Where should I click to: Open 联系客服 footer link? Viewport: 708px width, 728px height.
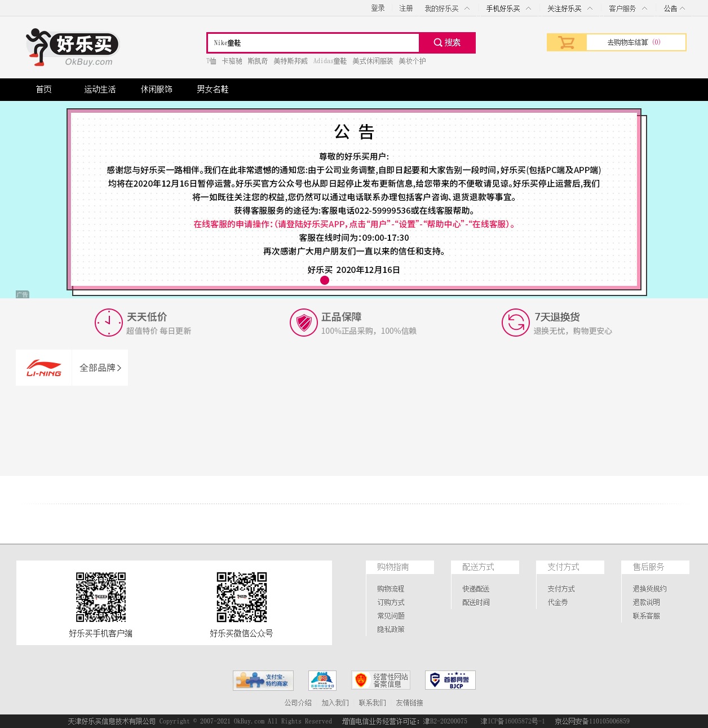pyautogui.click(x=646, y=616)
